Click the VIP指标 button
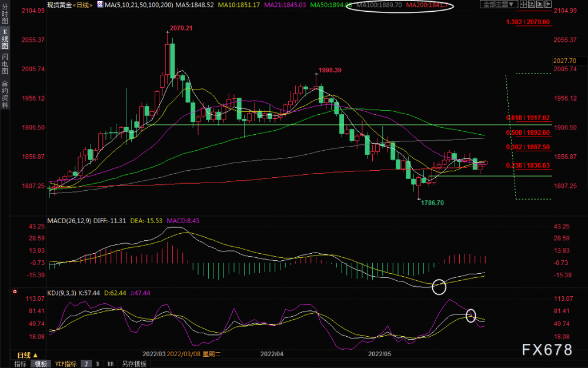588x368 pixels. point(66,364)
